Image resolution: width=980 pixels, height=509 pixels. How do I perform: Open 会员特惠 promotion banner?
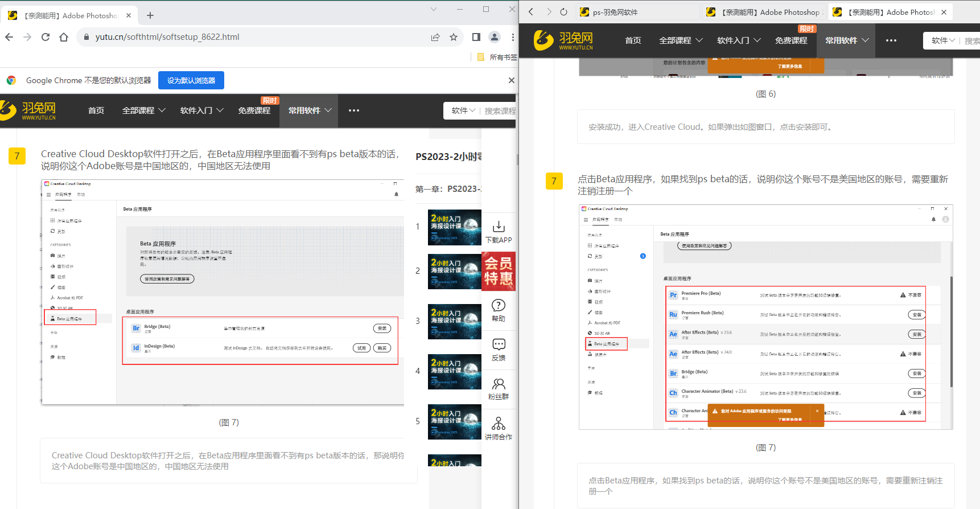499,271
